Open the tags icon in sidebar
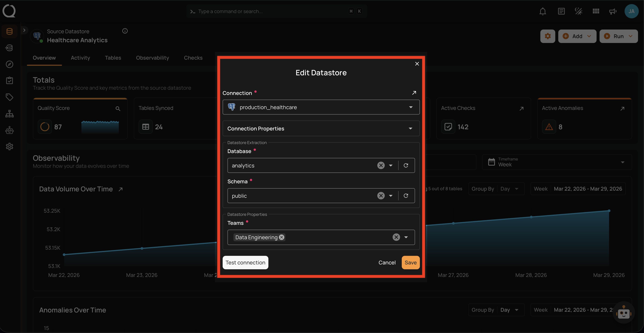The width and height of the screenshot is (644, 333). pyautogui.click(x=10, y=97)
